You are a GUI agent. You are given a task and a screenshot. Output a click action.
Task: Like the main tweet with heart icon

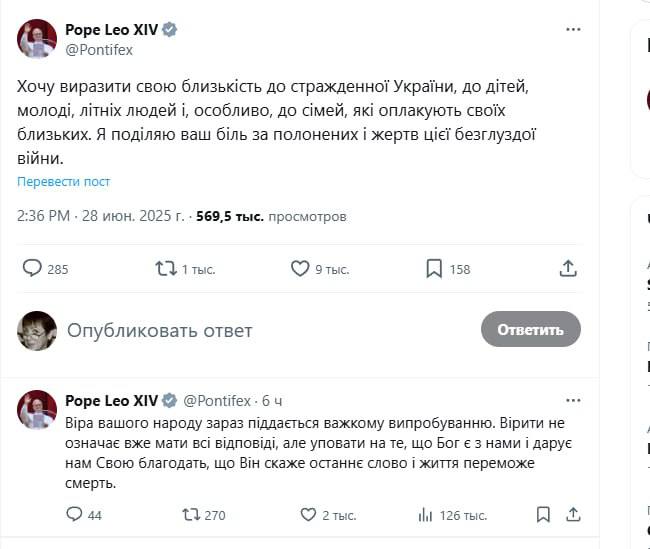click(x=300, y=268)
